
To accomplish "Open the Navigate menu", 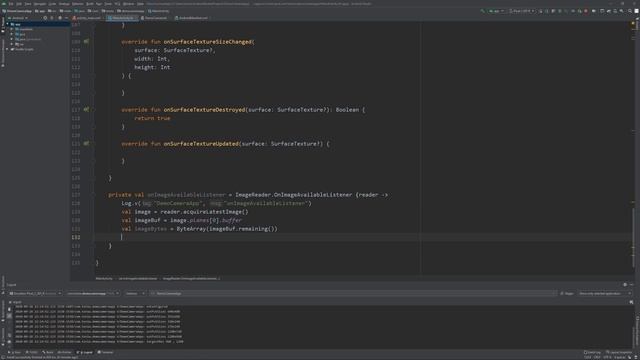I will click(40, 4).
